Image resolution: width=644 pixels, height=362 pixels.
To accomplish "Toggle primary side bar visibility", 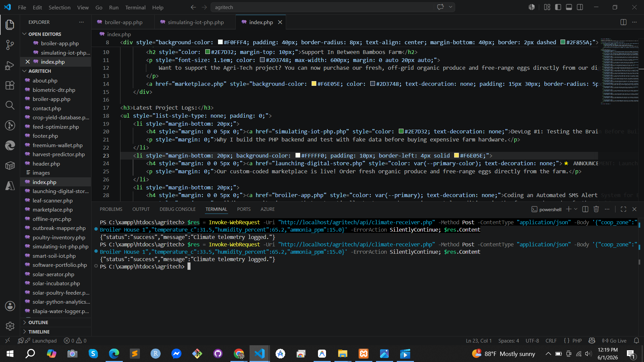I will [558, 7].
